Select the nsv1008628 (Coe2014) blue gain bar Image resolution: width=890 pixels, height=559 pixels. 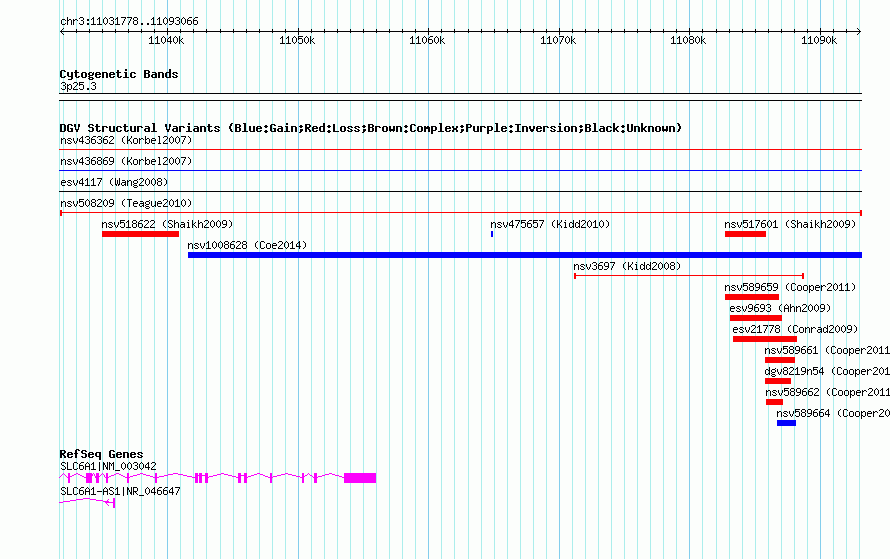point(525,255)
